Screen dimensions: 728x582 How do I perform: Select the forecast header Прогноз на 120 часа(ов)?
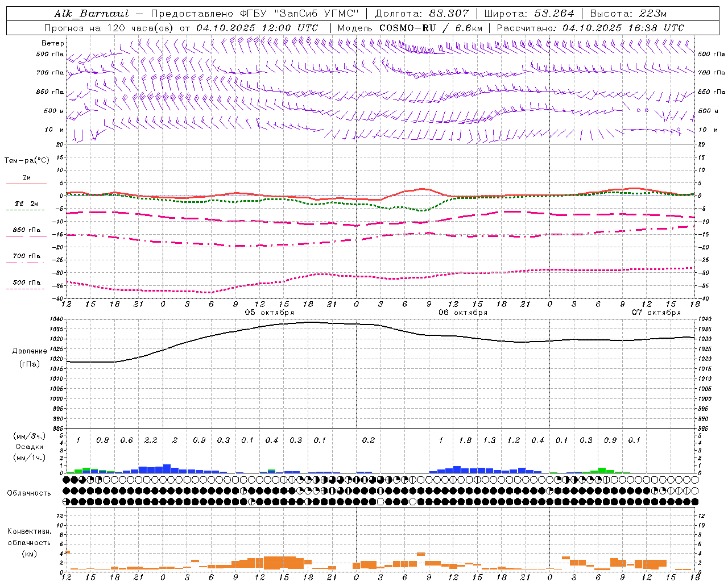(x=109, y=28)
